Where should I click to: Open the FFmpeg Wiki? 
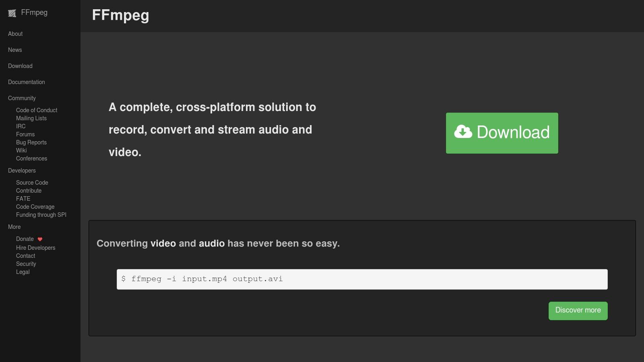click(x=21, y=150)
